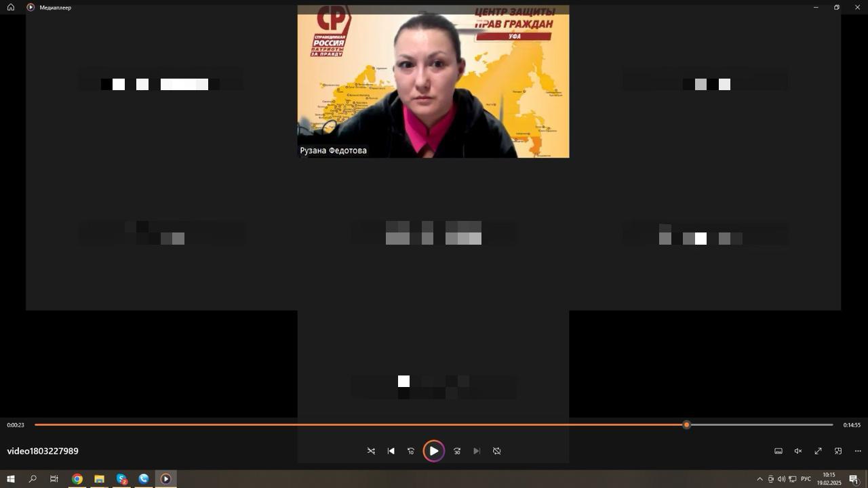The image size is (868, 488).
Task: Switch the РУС input language
Action: tap(806, 479)
